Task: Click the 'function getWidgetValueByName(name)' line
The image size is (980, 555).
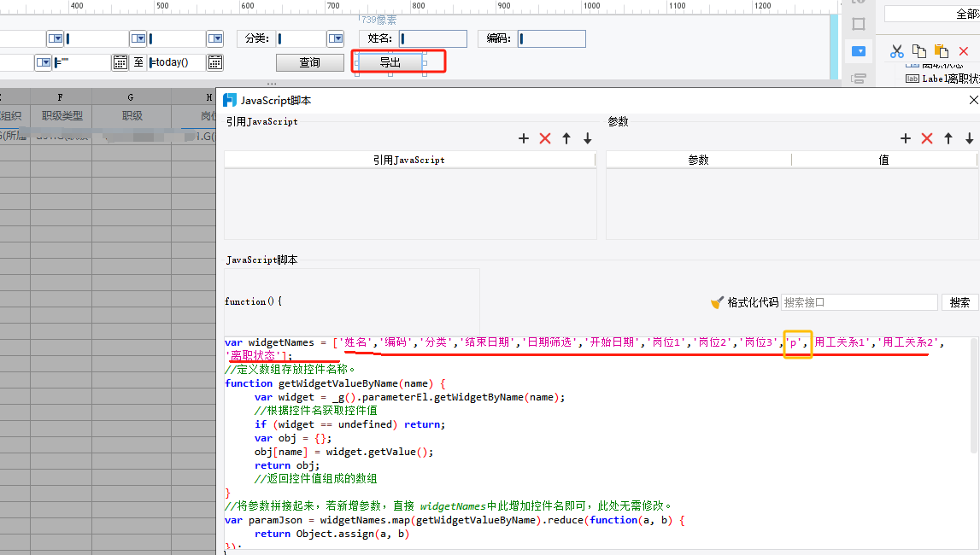Action: pyautogui.click(x=335, y=383)
